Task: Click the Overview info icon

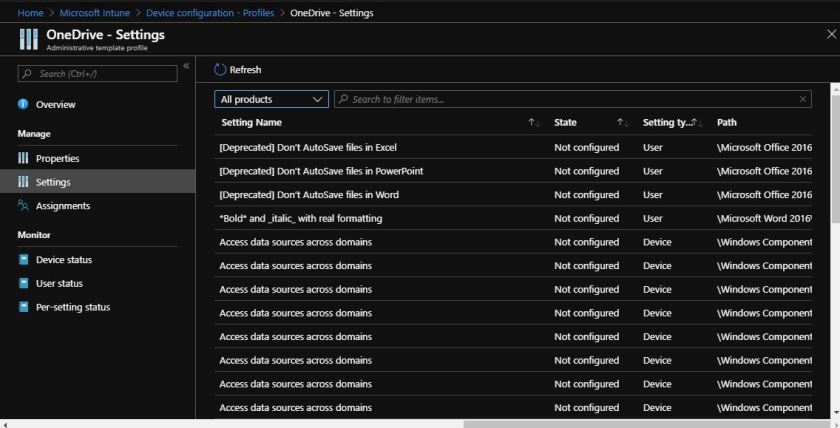Action: tap(23, 104)
